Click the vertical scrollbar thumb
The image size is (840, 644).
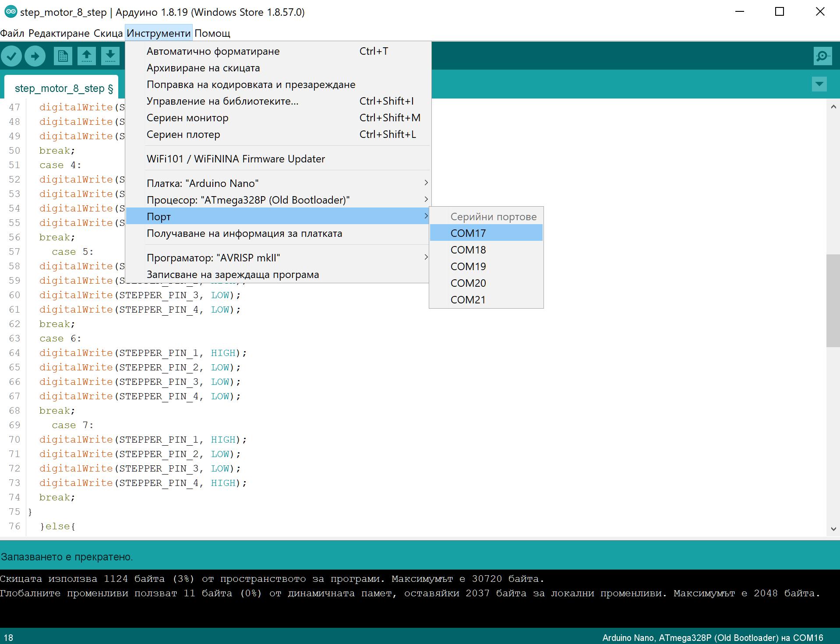pos(833,300)
